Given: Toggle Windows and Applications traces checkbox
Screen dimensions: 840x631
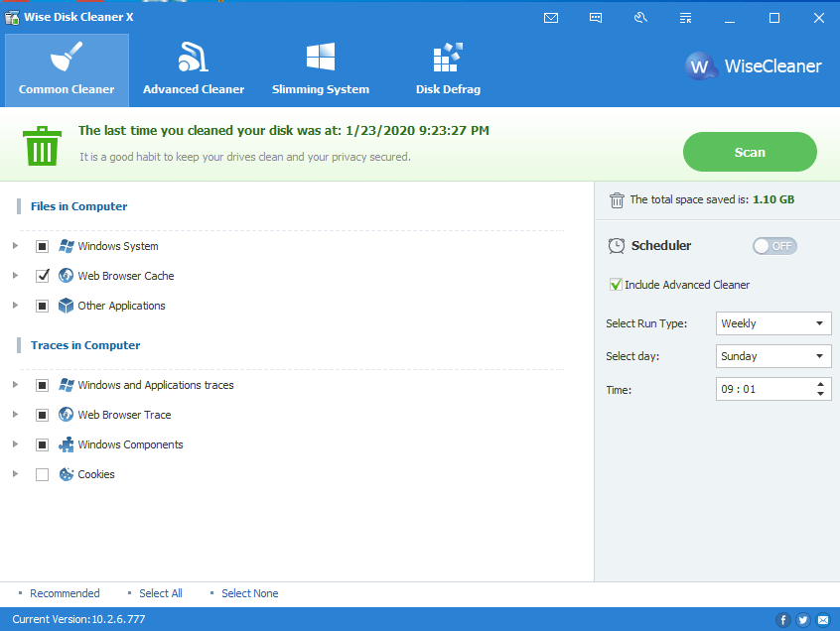Looking at the screenshot, I should pyautogui.click(x=43, y=385).
